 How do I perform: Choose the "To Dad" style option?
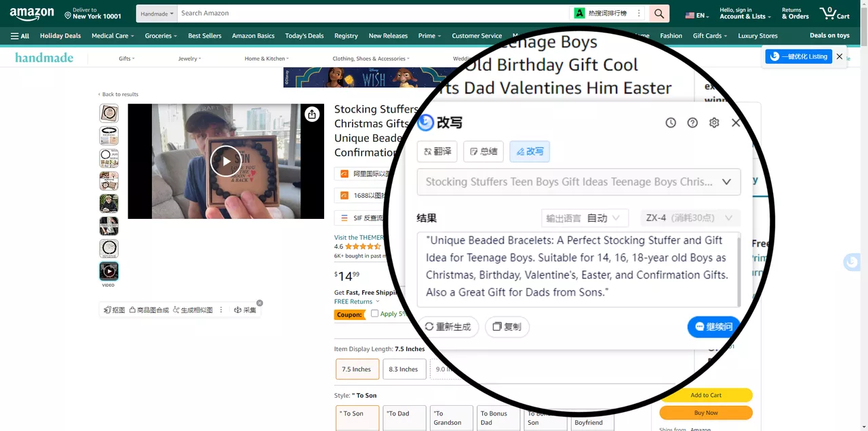(x=404, y=417)
